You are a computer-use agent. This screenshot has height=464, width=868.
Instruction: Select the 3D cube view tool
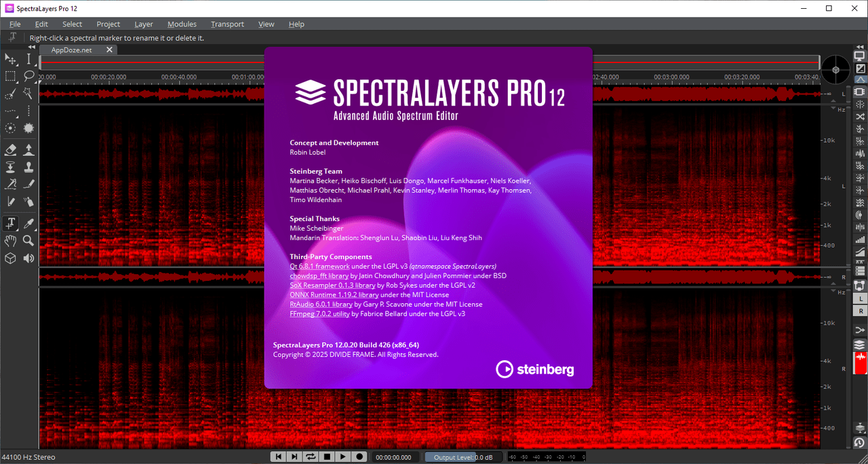coord(11,258)
